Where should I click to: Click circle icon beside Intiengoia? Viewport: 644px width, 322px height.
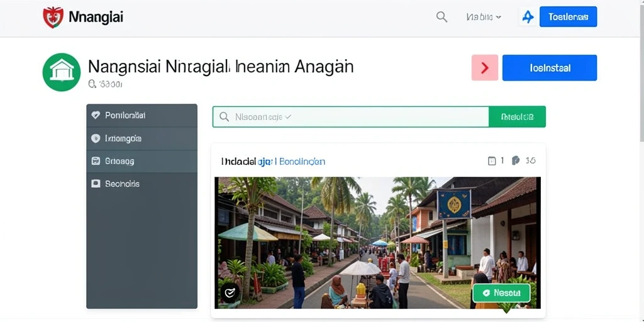pyautogui.click(x=96, y=138)
